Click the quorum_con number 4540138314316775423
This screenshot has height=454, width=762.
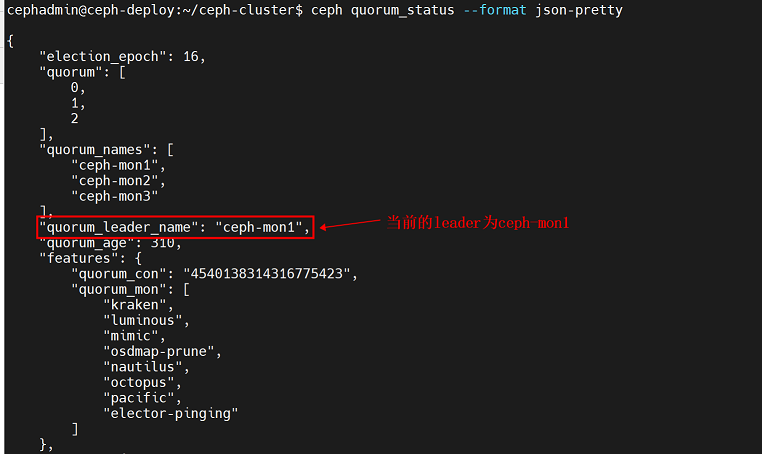click(270, 274)
